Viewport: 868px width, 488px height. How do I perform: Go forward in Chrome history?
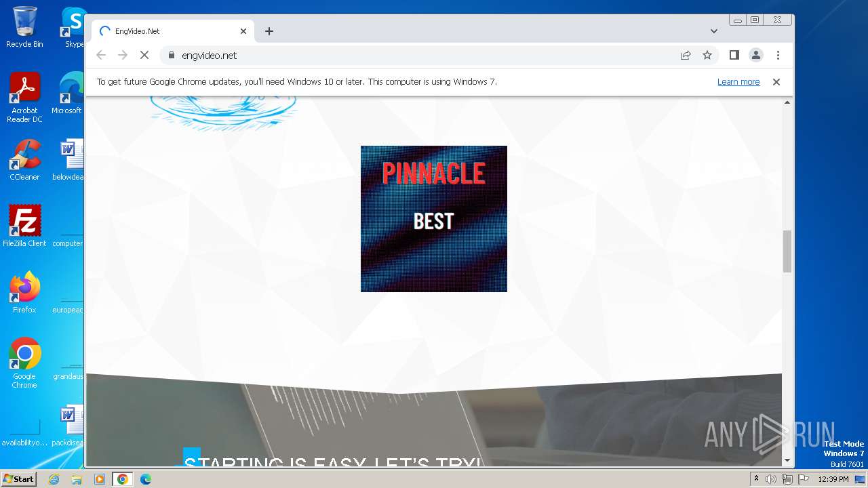point(123,56)
